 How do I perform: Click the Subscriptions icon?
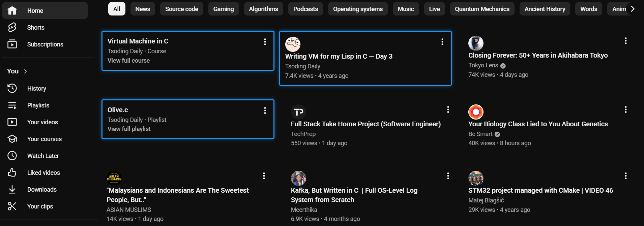(x=12, y=44)
